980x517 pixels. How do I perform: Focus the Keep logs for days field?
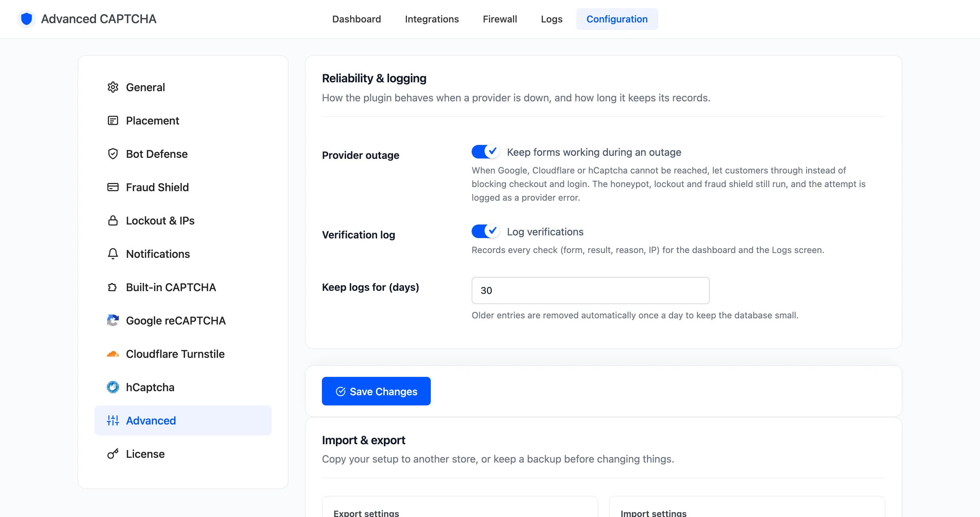click(590, 290)
